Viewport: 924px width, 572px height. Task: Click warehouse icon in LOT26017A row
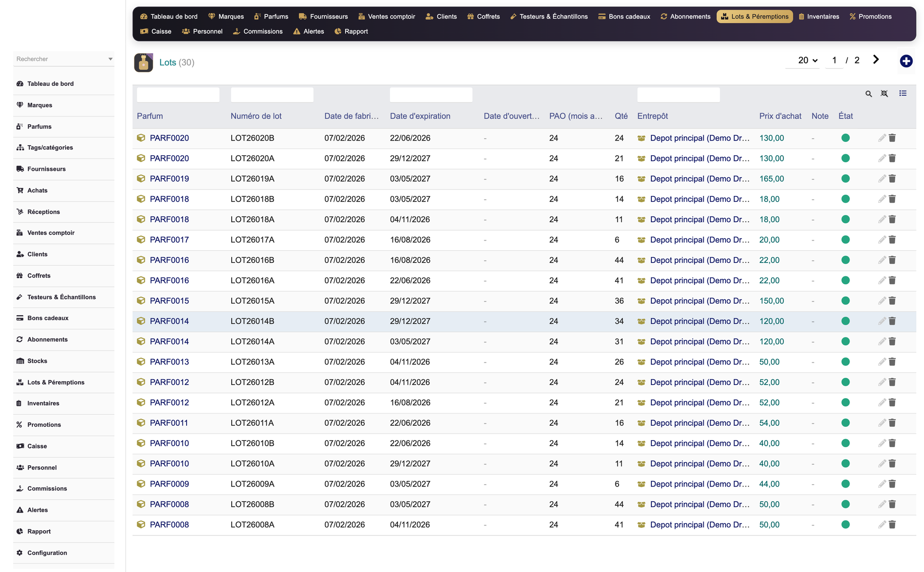click(641, 240)
